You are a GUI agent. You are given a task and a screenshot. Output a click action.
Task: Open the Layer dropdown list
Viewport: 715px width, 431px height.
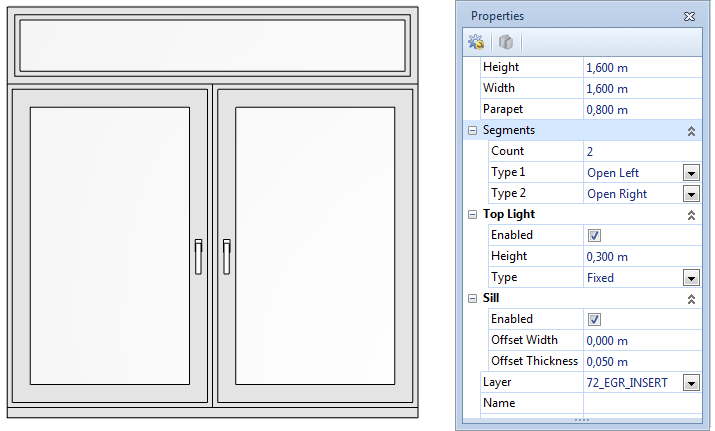click(690, 382)
